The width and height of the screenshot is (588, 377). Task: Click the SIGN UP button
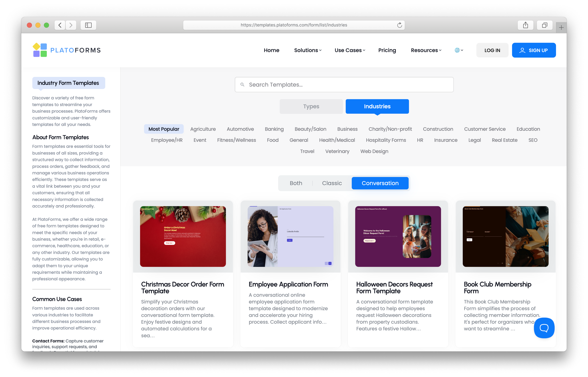pyautogui.click(x=534, y=50)
